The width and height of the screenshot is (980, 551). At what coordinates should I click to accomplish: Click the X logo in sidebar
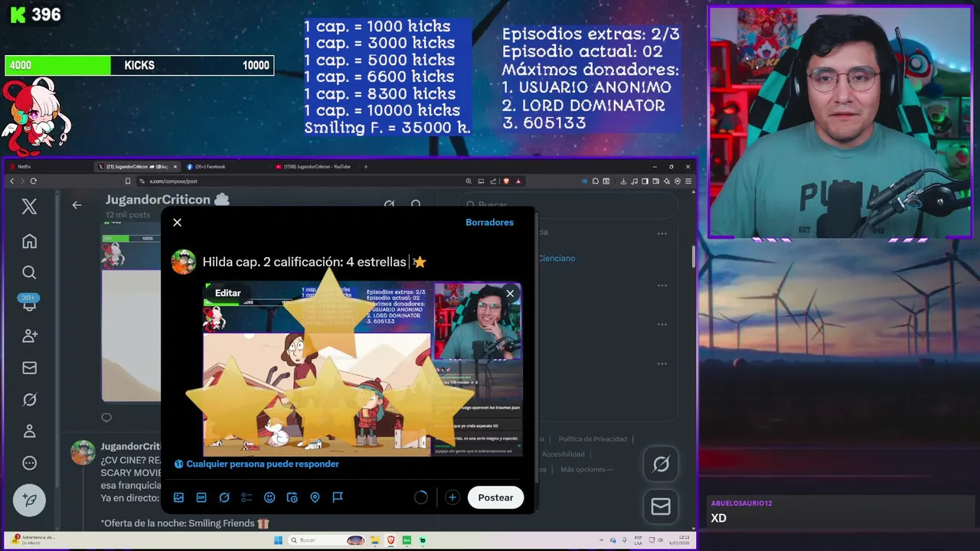pos(29,206)
